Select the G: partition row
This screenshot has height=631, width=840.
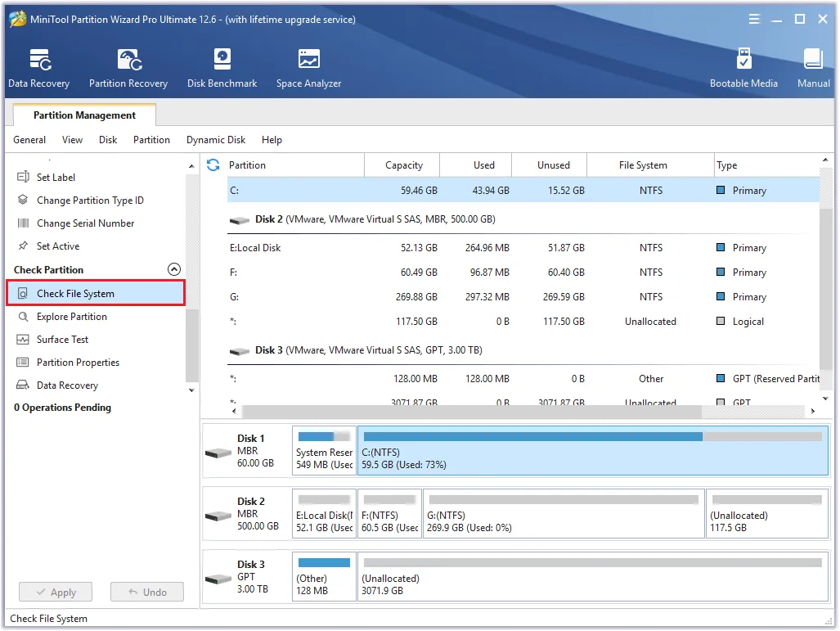pyautogui.click(x=523, y=297)
